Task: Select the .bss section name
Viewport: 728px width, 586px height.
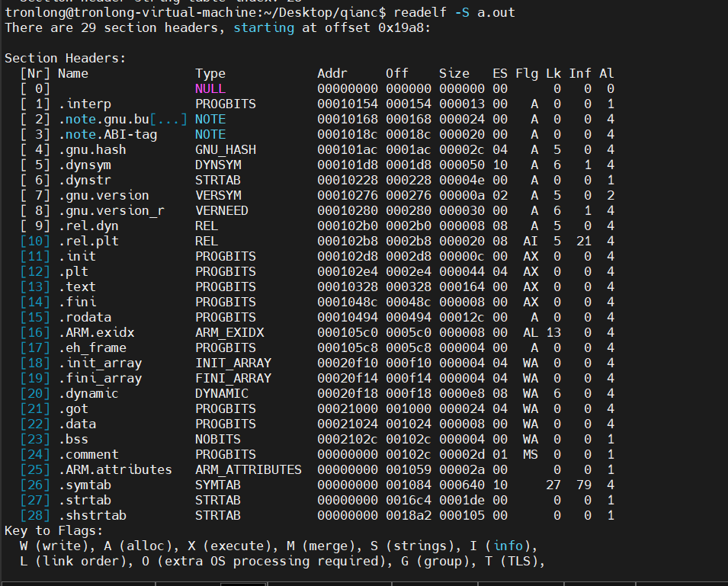Action: pyautogui.click(x=73, y=440)
